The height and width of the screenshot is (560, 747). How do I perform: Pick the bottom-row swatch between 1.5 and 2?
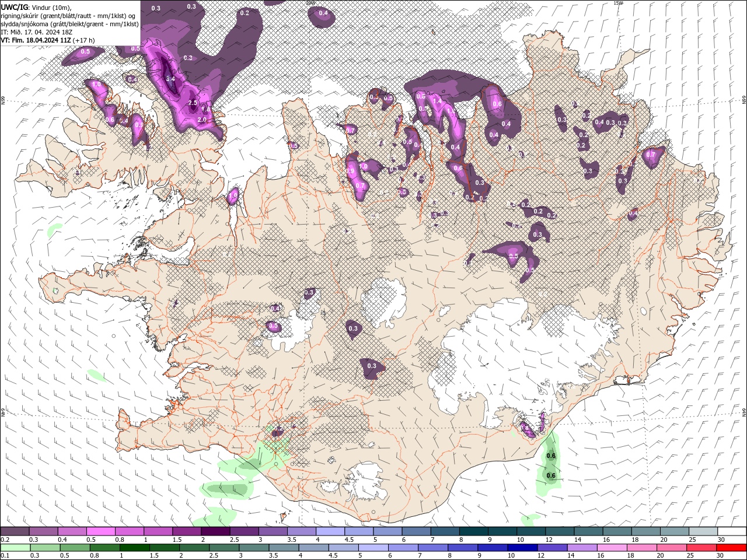165,548
